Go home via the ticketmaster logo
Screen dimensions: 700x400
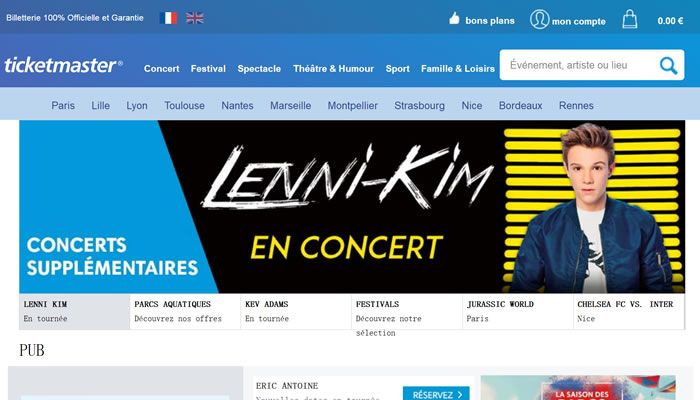(63, 65)
